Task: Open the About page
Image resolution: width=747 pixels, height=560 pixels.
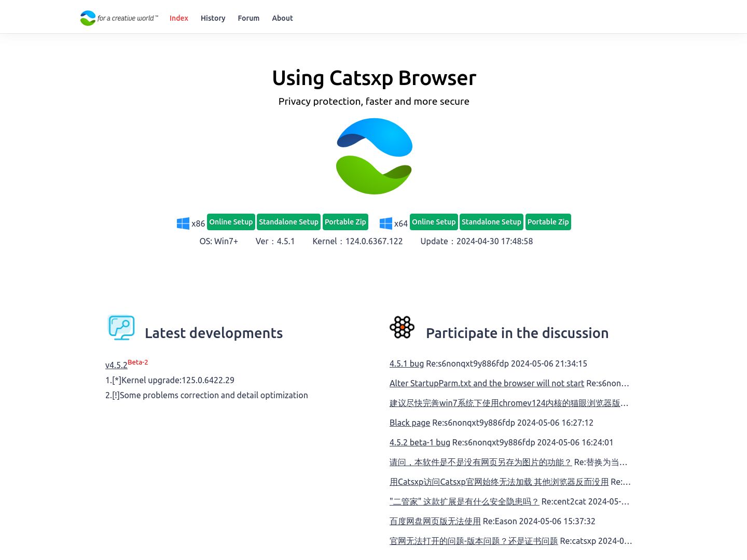Action: (x=283, y=18)
